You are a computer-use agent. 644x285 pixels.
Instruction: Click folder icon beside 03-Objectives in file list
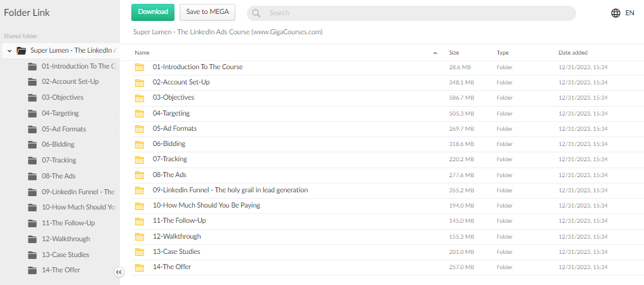[x=140, y=98]
